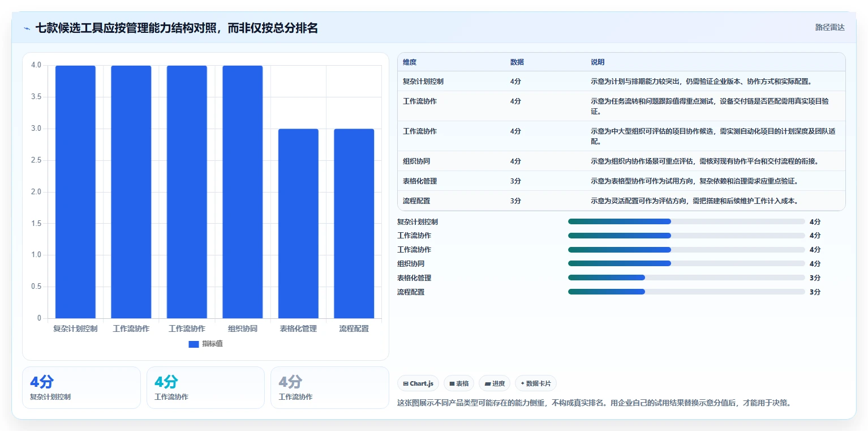Click 流程配置 label in progress list
Viewport: 868px width, 431px height.
tap(411, 292)
